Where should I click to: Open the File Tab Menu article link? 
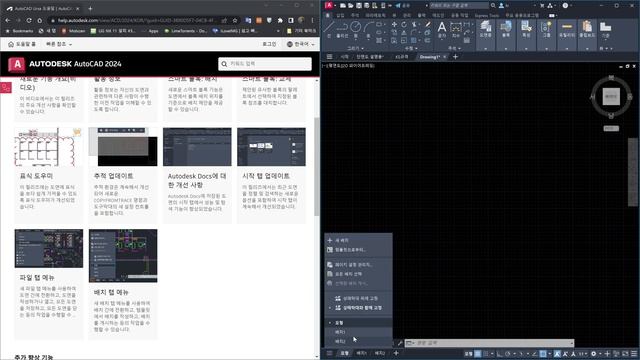click(37, 278)
